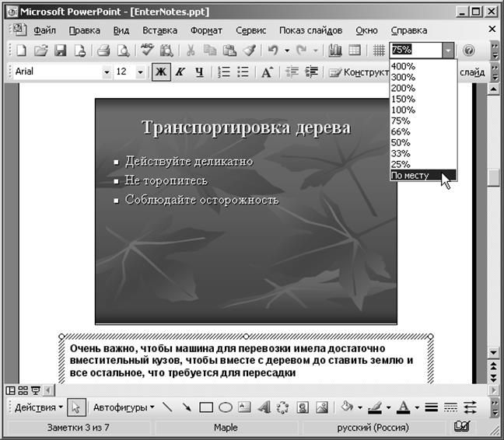504x440 pixels.
Task: Click the Arrow line drawing tool
Action: click(187, 407)
